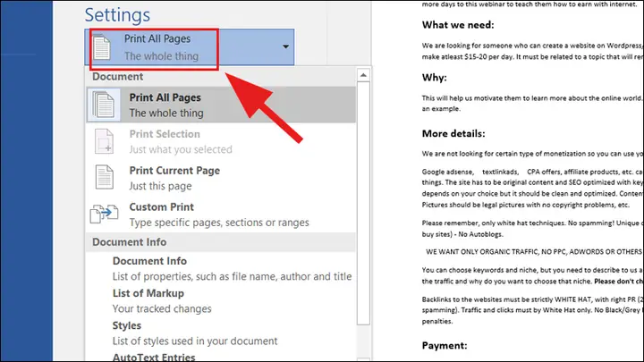Click the Print Current Page icon
The image size is (644, 362).
tap(105, 177)
